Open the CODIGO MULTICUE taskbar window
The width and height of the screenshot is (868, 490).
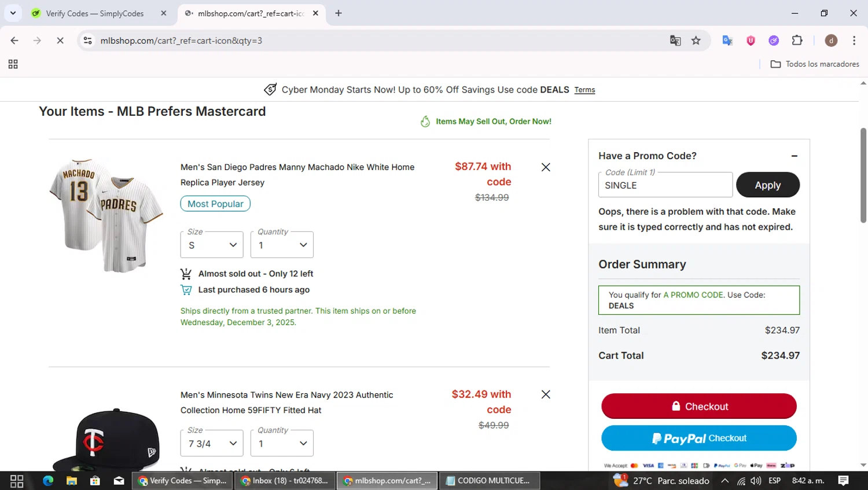(490, 481)
